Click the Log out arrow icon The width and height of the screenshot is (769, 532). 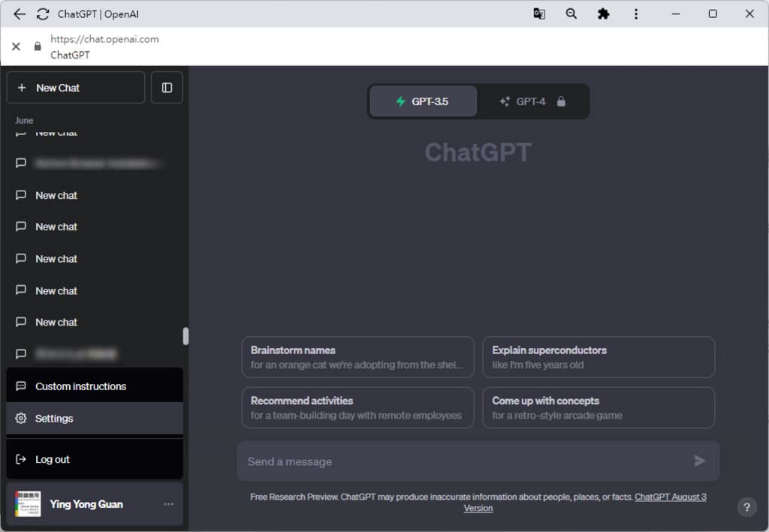pyautogui.click(x=20, y=459)
